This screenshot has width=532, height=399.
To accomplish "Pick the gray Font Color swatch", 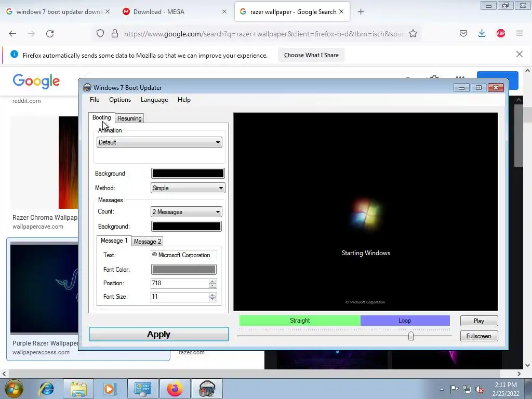I will coord(183,270).
